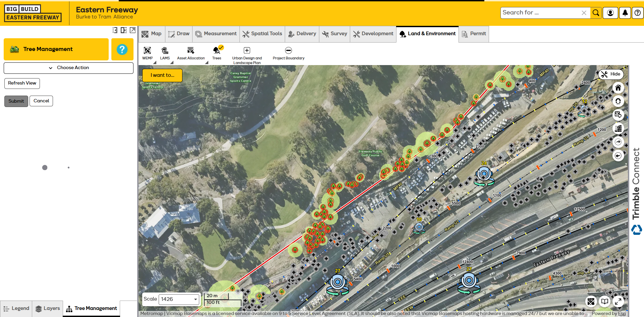Click the split panel layout icon
Screen dimensions: 644x317
(124, 30)
